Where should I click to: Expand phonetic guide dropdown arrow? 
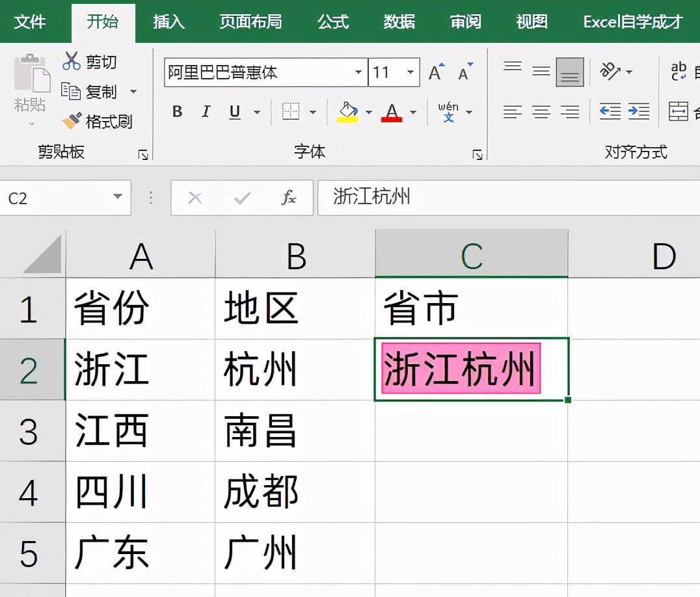coord(469,112)
